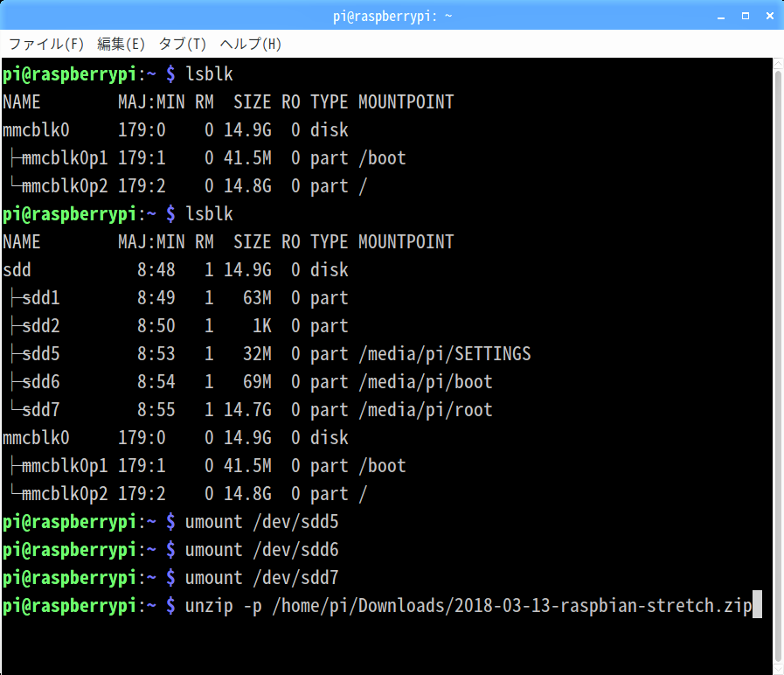The height and width of the screenshot is (675, 784).
Task: Click the 32M size value
Action: pyautogui.click(x=257, y=354)
